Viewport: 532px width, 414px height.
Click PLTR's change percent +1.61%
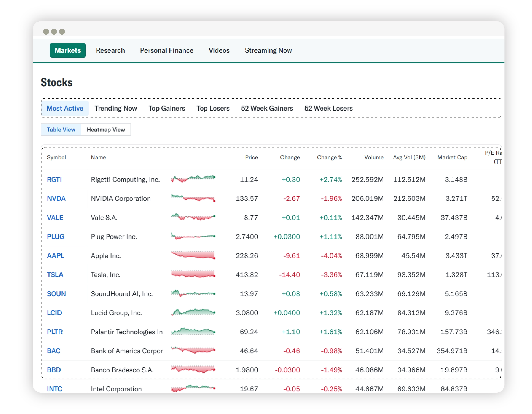[x=331, y=332]
